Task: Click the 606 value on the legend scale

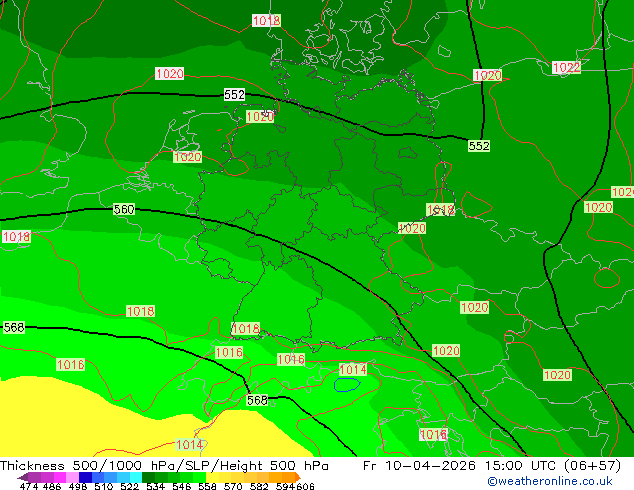Action: (x=305, y=486)
